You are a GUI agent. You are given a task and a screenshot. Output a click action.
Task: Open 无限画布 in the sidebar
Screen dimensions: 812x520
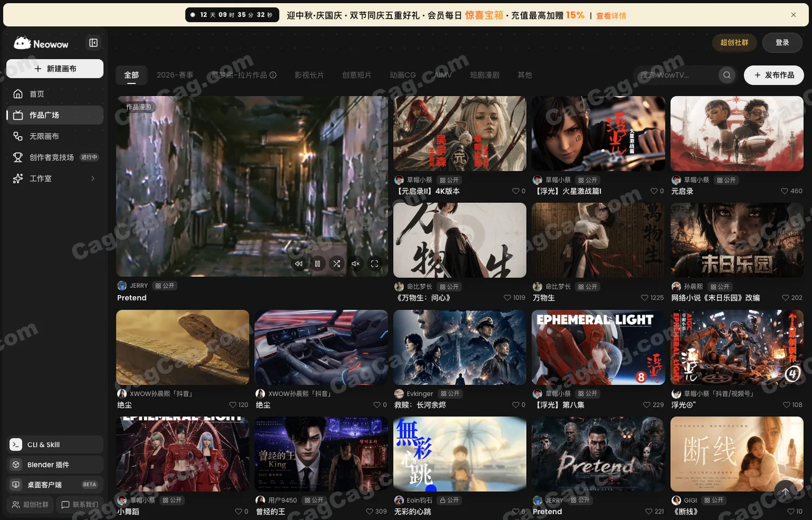tap(55, 136)
